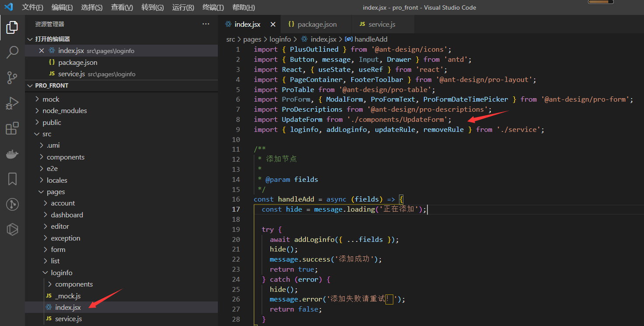Open the Bookmarks view in activity bar
Viewport: 644px width, 326px height.
[12, 179]
